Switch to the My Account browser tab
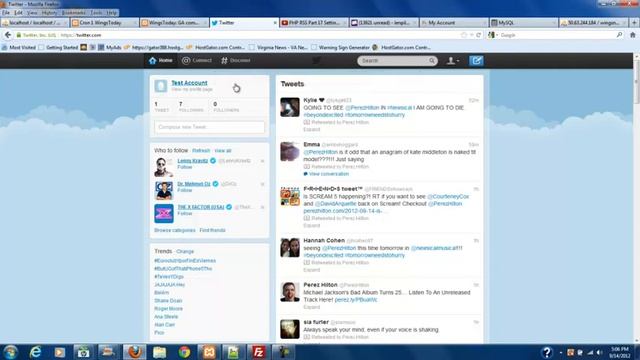The image size is (640, 360). click(454, 23)
